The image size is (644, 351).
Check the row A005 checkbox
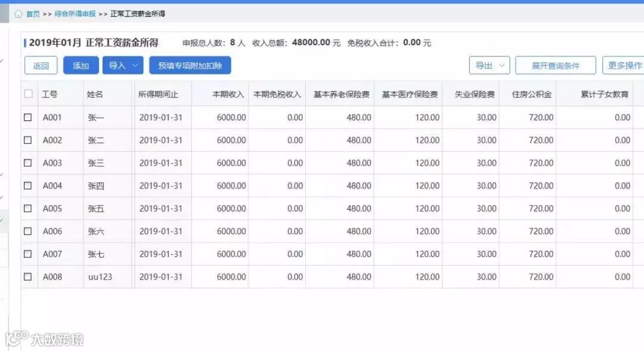pyautogui.click(x=27, y=209)
